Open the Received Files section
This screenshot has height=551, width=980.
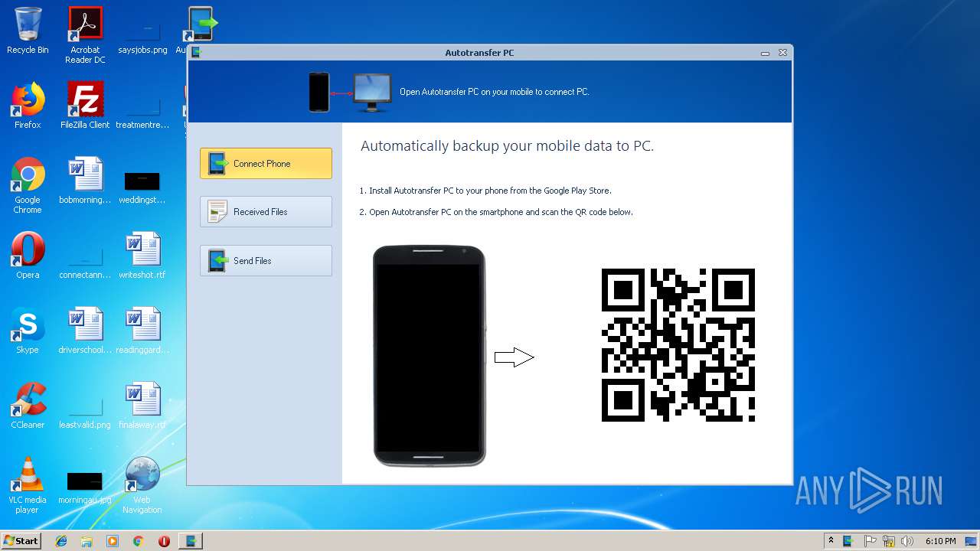266,211
